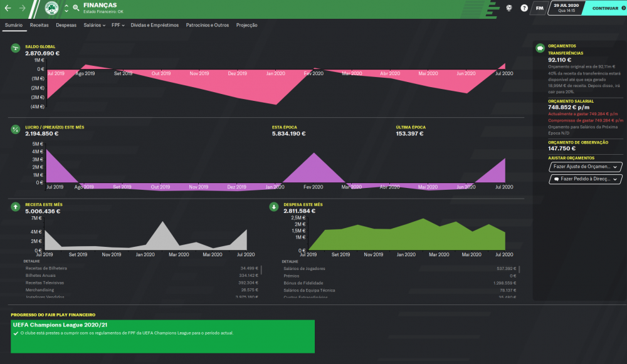The height and width of the screenshot is (364, 627).
Task: Click the green Receita Este Mês arrow icon
Action: click(x=16, y=207)
